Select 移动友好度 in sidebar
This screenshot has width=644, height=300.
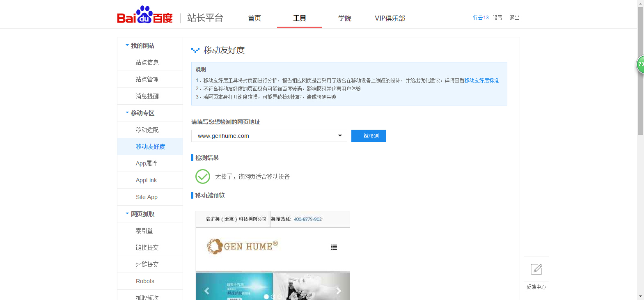(x=150, y=147)
